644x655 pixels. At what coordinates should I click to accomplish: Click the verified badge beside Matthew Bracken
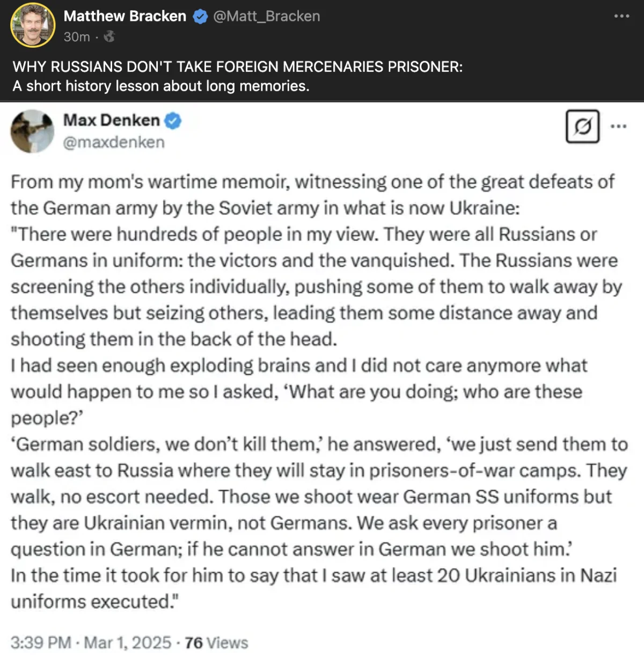pyautogui.click(x=200, y=17)
